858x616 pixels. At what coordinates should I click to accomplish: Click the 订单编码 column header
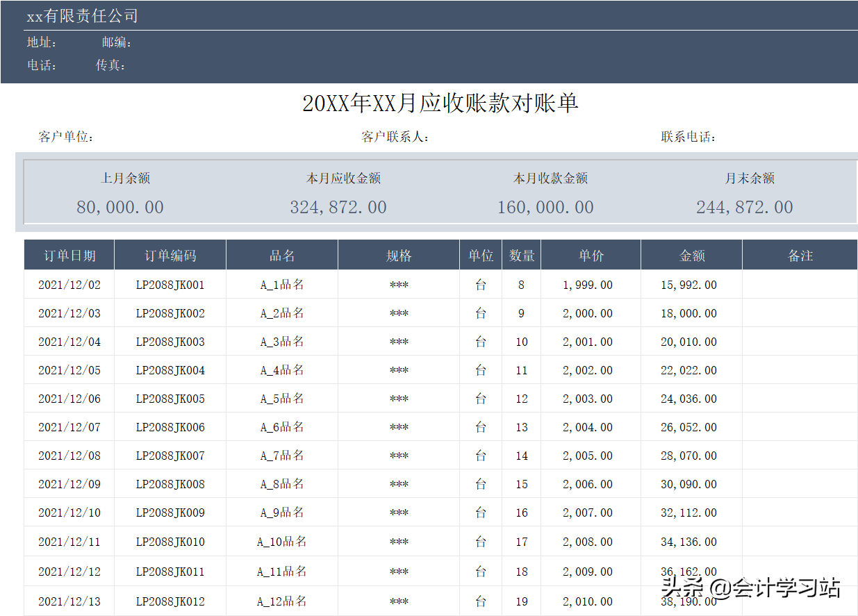[170, 256]
